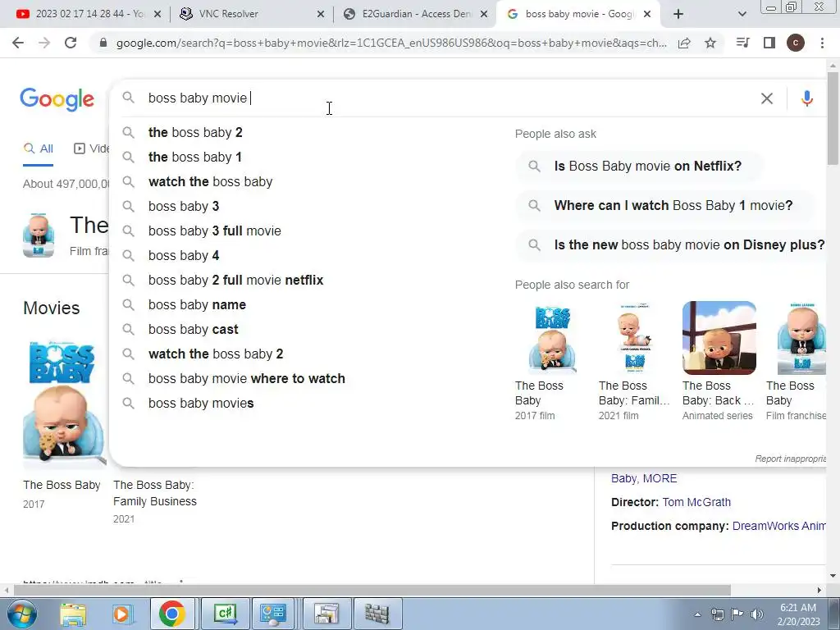Viewport: 840px width, 630px height.
Task: Start voice search with microphone icon
Action: point(807,98)
